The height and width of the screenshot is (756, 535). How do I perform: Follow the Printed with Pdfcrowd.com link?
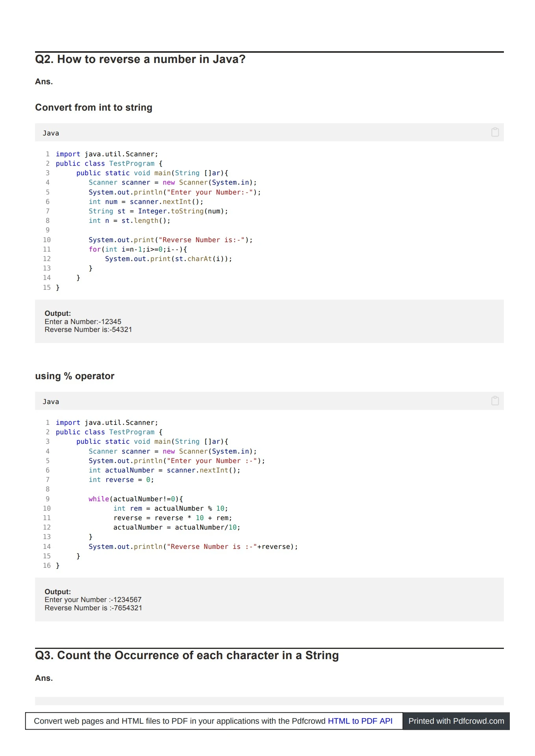pos(456,721)
